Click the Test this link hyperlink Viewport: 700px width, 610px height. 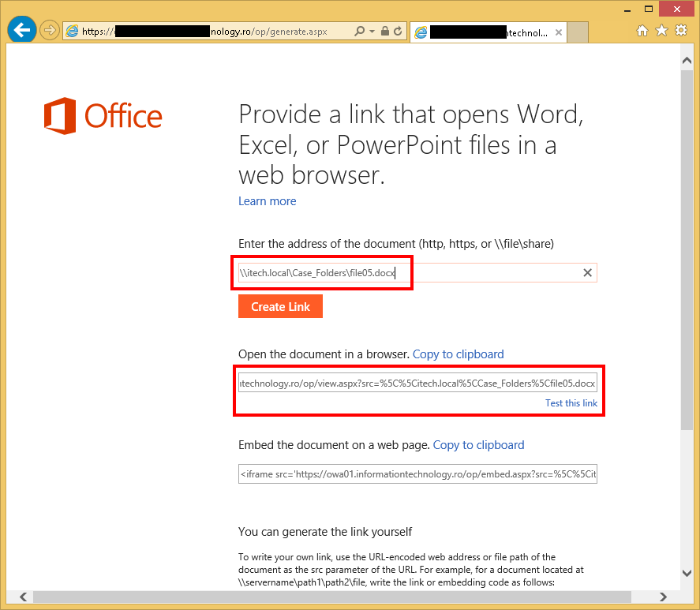[571, 403]
